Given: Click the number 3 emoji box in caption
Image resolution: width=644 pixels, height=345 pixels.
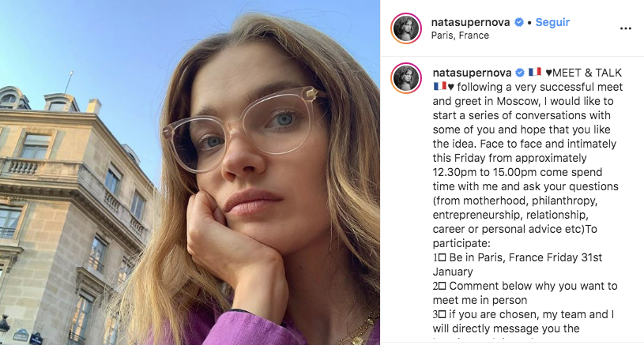Looking at the screenshot, I should (439, 315).
